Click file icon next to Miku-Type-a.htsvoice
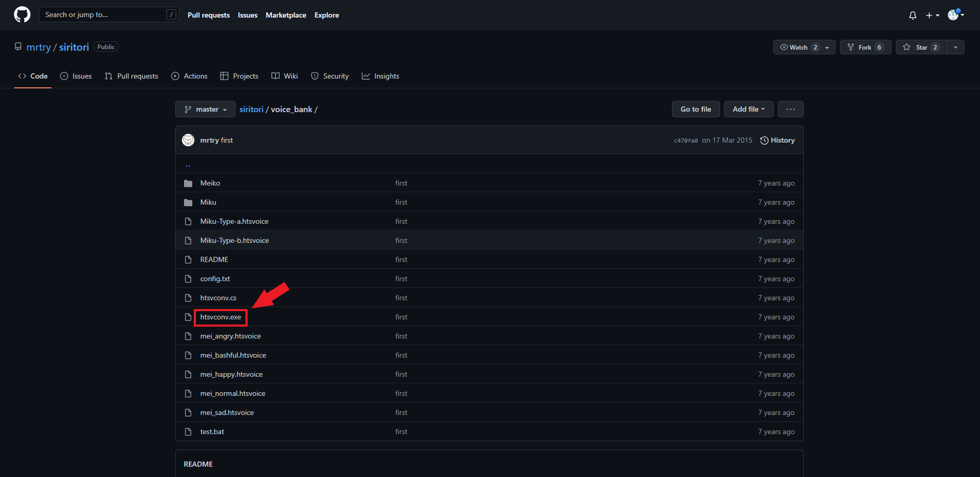The image size is (980, 477). 188,222
